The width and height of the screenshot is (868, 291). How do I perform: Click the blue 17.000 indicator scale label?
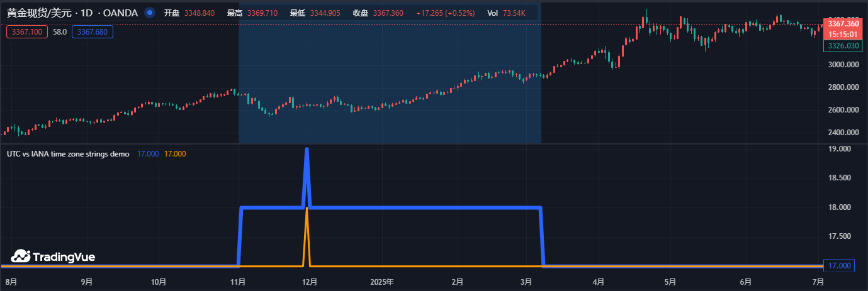click(x=840, y=266)
